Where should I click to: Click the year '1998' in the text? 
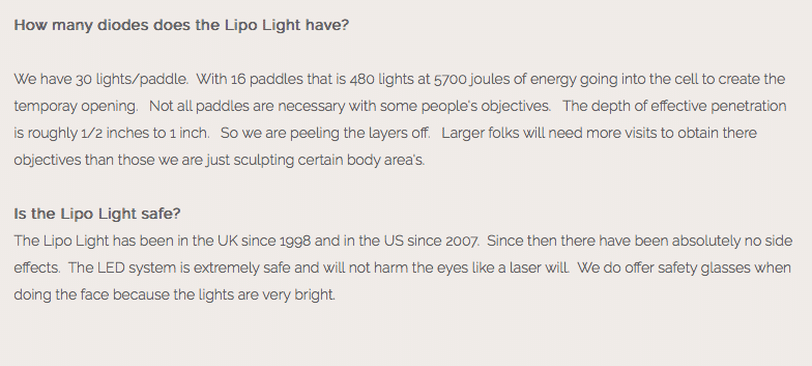295,241
